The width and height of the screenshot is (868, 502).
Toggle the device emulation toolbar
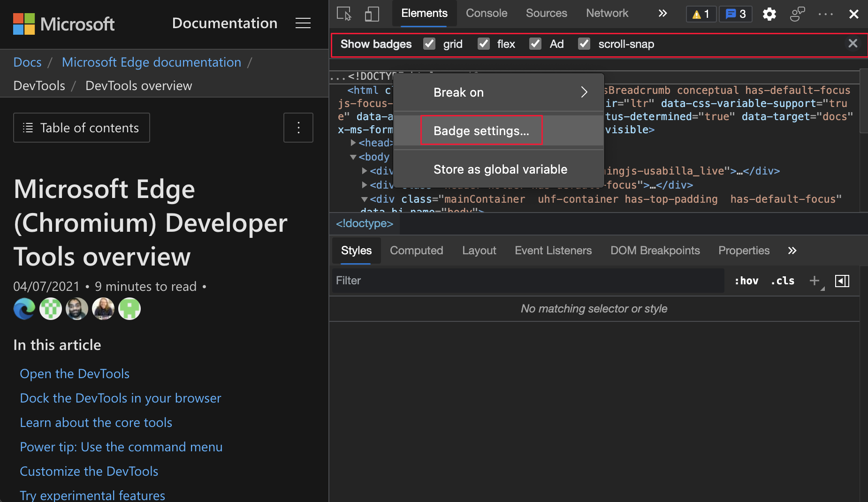[371, 14]
